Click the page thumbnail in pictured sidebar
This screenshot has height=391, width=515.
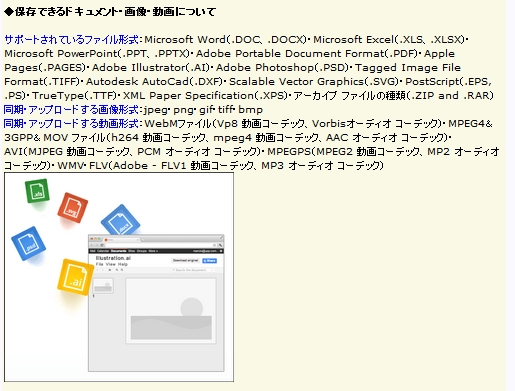(103, 286)
